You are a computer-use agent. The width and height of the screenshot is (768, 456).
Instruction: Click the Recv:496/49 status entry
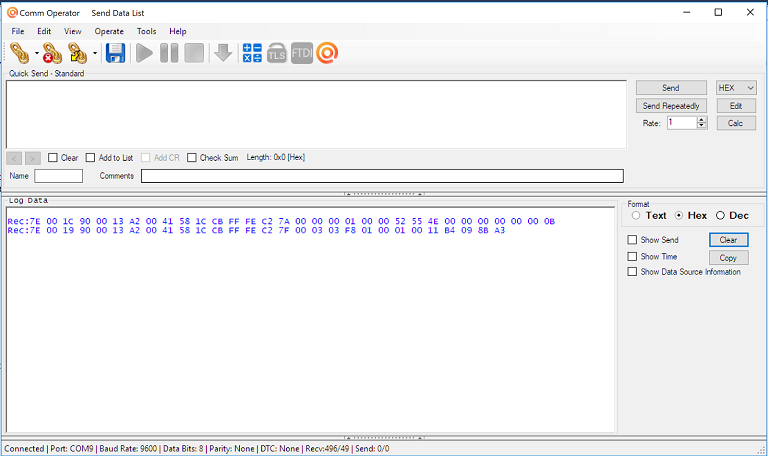[327, 449]
